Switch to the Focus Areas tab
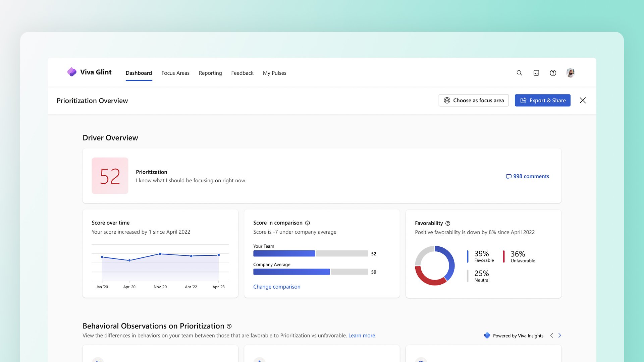 click(175, 73)
